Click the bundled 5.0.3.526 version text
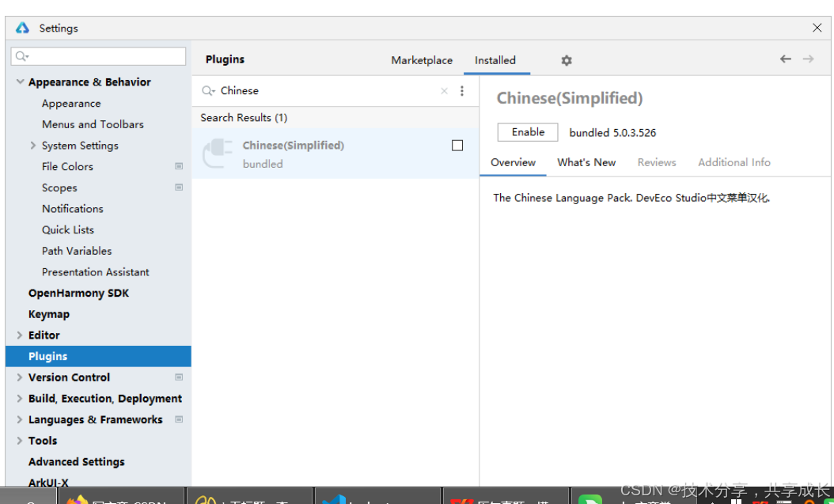Viewport: 834px width, 504px height. pyautogui.click(x=612, y=132)
